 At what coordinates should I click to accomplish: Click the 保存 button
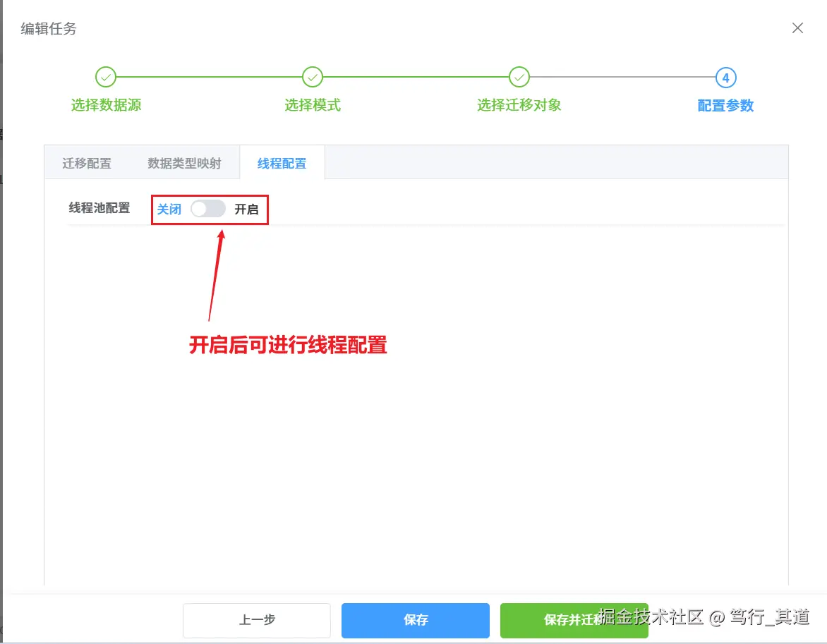415,620
